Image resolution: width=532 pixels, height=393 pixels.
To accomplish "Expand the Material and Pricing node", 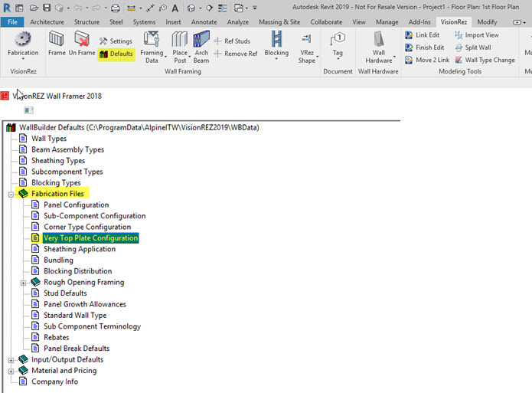I will pos(11,371).
